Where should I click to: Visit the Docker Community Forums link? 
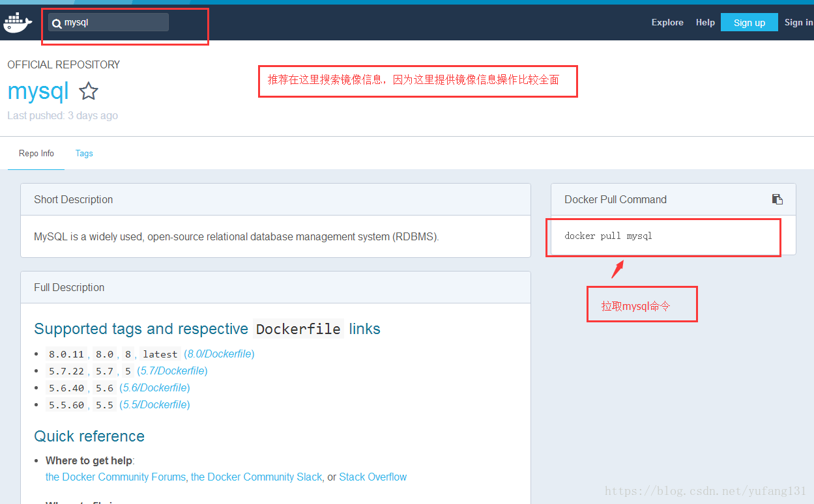[x=115, y=477]
